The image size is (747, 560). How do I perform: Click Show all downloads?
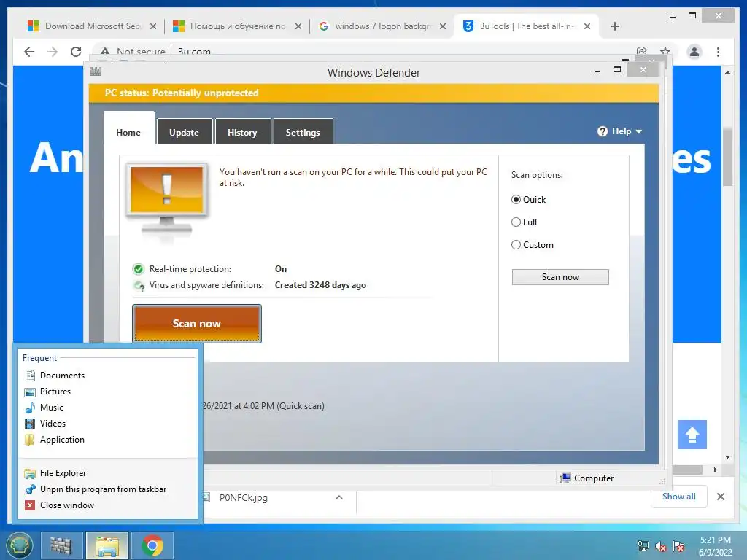(x=679, y=497)
